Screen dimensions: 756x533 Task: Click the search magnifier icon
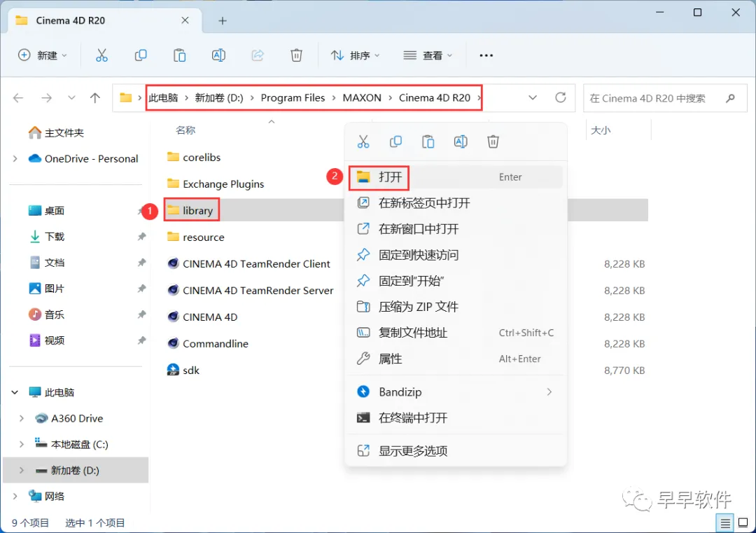point(730,98)
